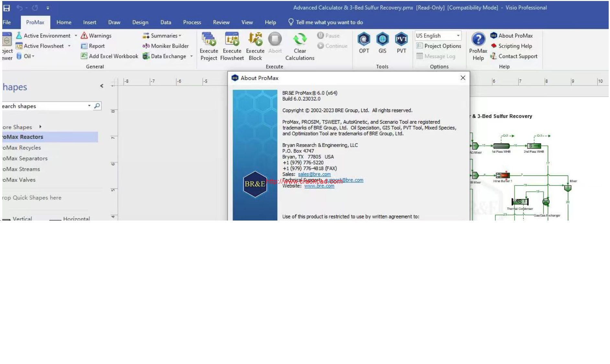Click the Abort stop icon
This screenshot has width=610, height=364.
click(275, 39)
